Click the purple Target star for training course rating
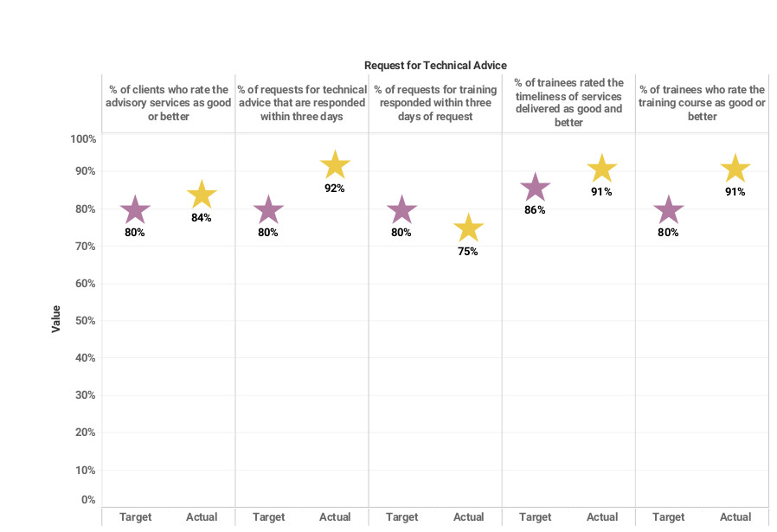 pyautogui.click(x=669, y=209)
